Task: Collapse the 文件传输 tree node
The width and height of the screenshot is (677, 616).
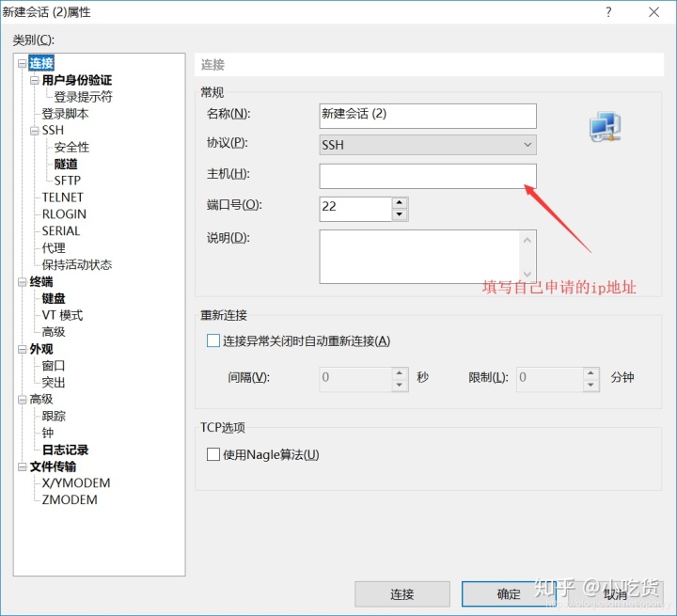Action: (x=22, y=467)
